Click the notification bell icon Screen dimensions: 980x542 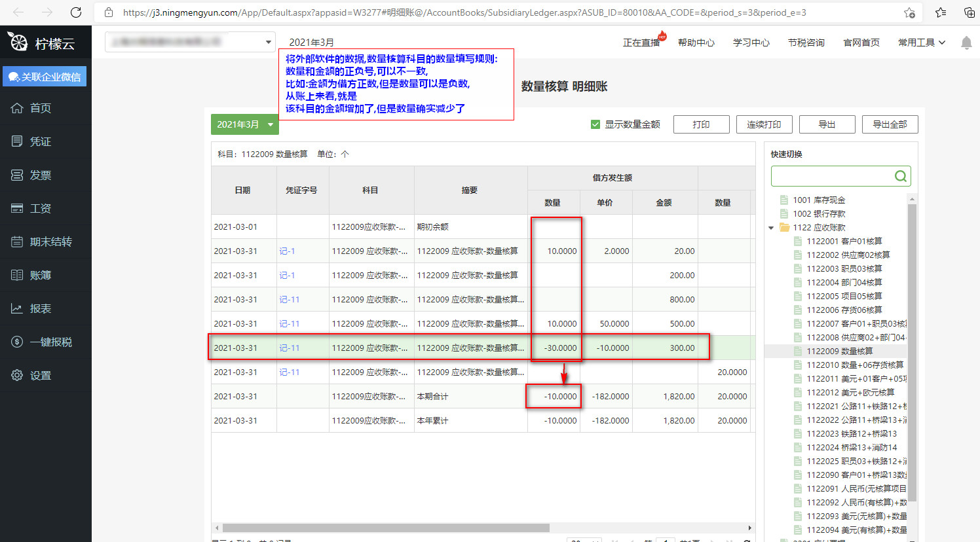pyautogui.click(x=966, y=43)
